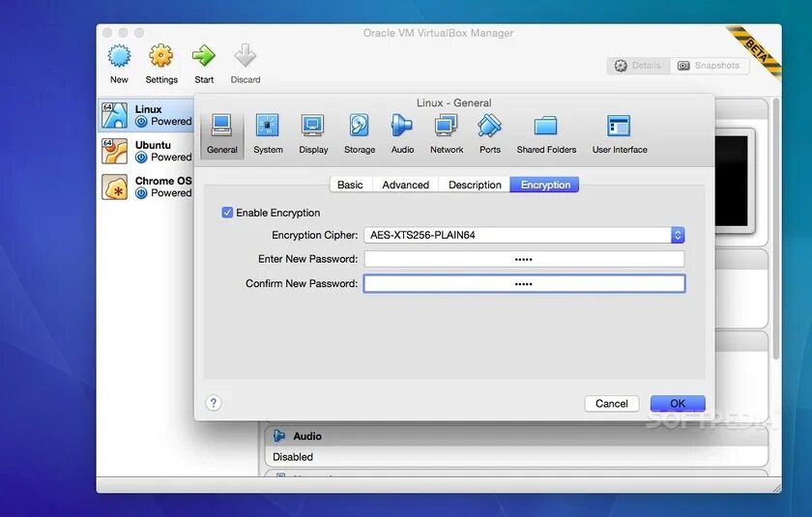Open the Audio settings section
Screen dimensions: 812x517
point(402,134)
